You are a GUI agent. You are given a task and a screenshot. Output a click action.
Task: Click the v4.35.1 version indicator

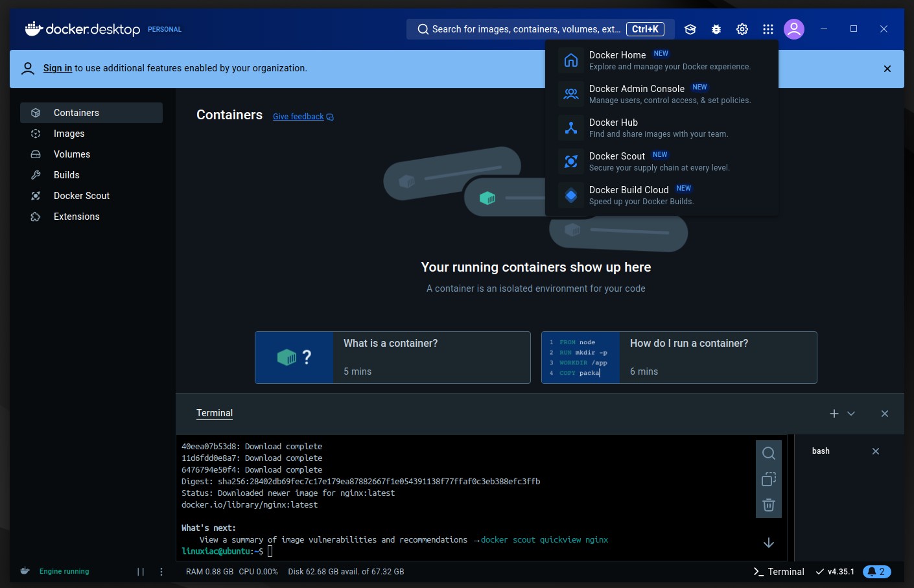click(835, 572)
